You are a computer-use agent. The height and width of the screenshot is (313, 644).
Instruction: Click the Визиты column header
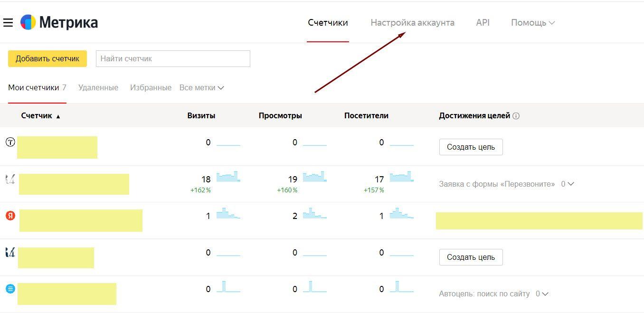click(x=201, y=115)
